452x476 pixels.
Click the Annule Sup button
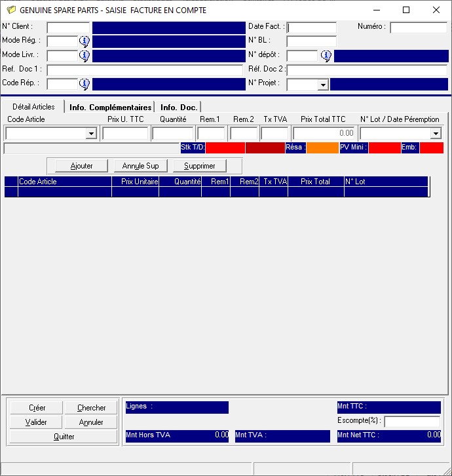click(140, 166)
